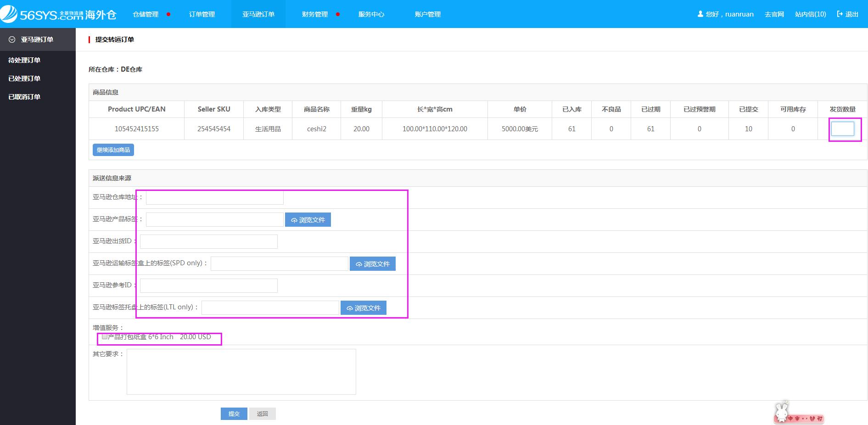Click the 发货数量 input field
This screenshot has height=425, width=868.
pyautogui.click(x=844, y=129)
